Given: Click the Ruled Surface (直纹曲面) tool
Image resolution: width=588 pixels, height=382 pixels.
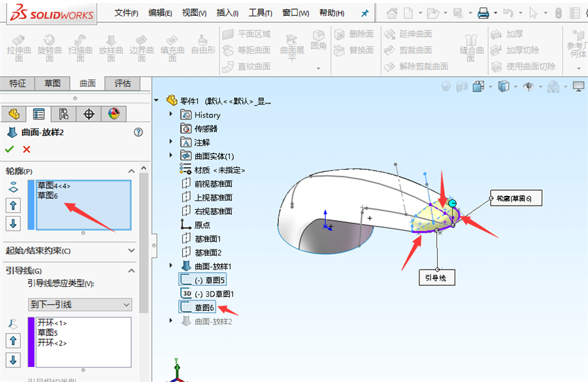Looking at the screenshot, I should point(246,67).
